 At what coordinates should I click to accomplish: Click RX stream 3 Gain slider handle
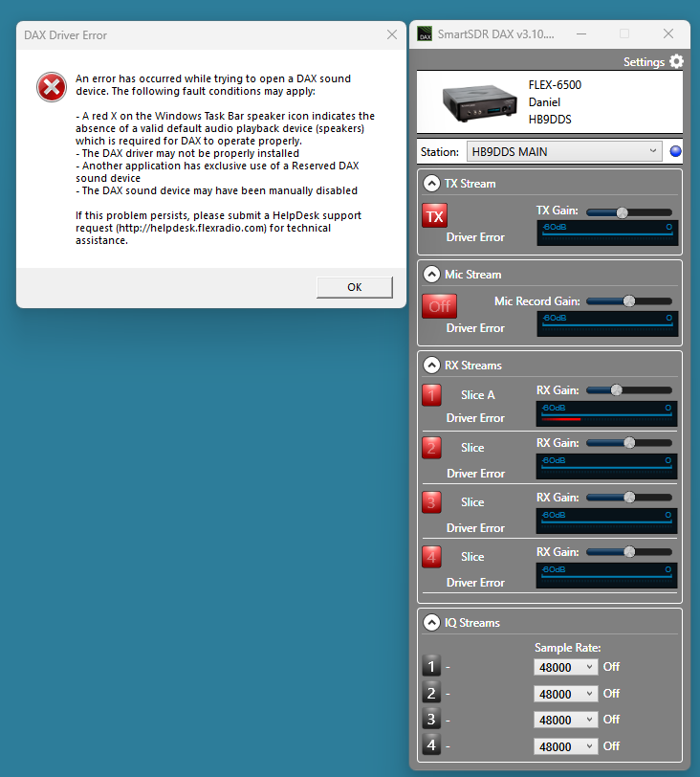coord(629,497)
